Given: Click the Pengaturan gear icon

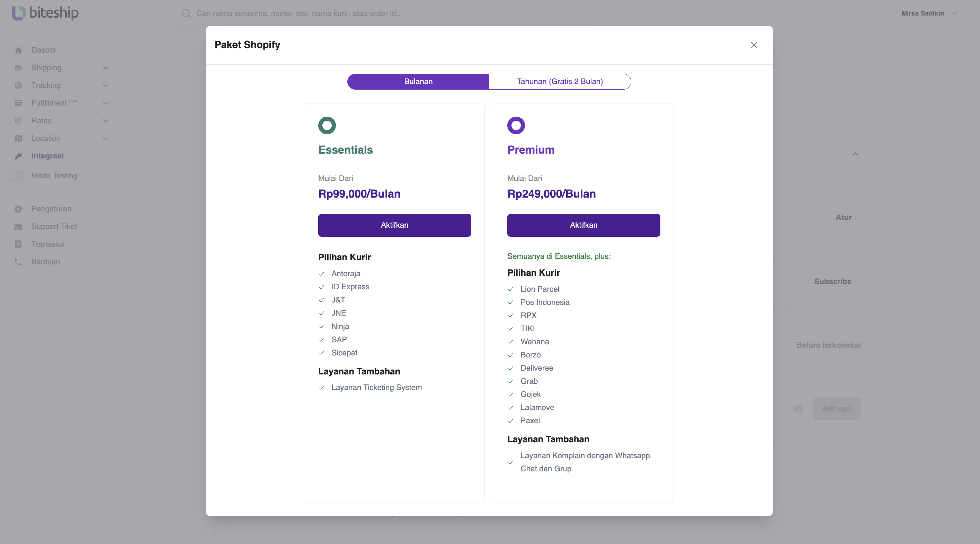Looking at the screenshot, I should click(x=18, y=209).
